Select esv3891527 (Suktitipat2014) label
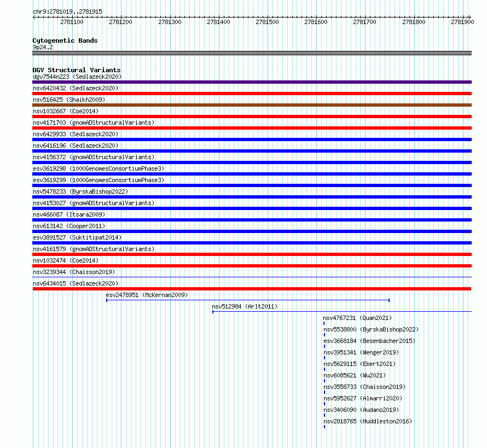Image resolution: width=487 pixels, height=448 pixels. [x=77, y=237]
